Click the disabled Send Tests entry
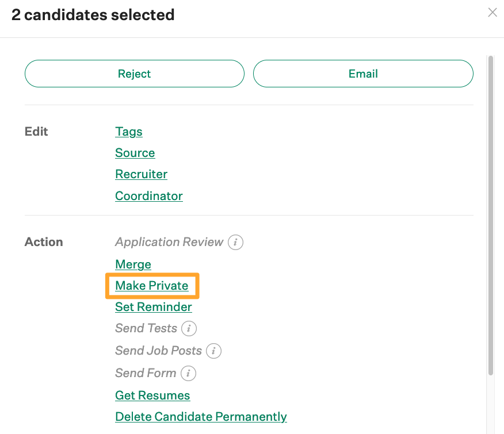504x434 pixels. [x=146, y=328]
